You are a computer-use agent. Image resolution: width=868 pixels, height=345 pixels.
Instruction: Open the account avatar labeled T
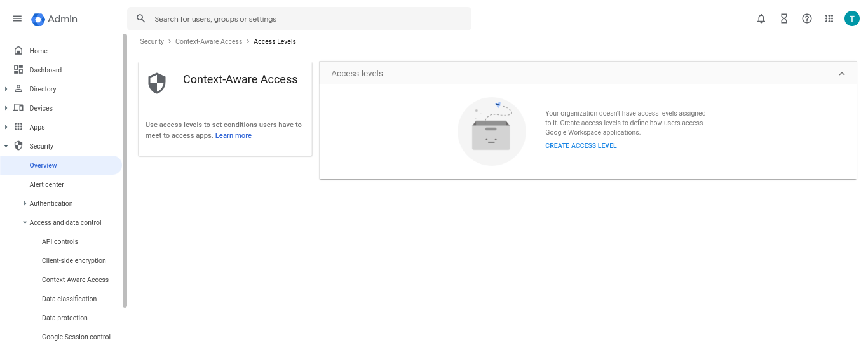(852, 19)
